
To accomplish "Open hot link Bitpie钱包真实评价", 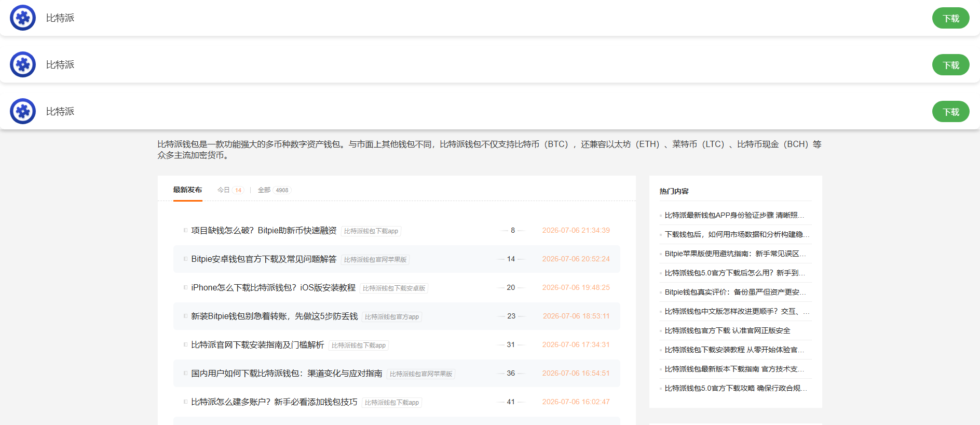I will (x=736, y=292).
